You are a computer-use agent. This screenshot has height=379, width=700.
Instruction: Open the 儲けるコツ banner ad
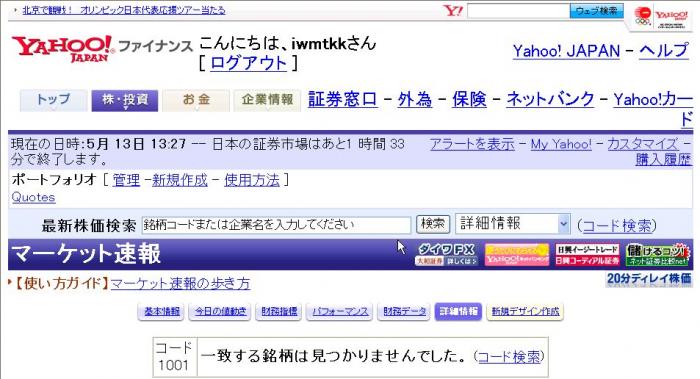[x=658, y=254]
